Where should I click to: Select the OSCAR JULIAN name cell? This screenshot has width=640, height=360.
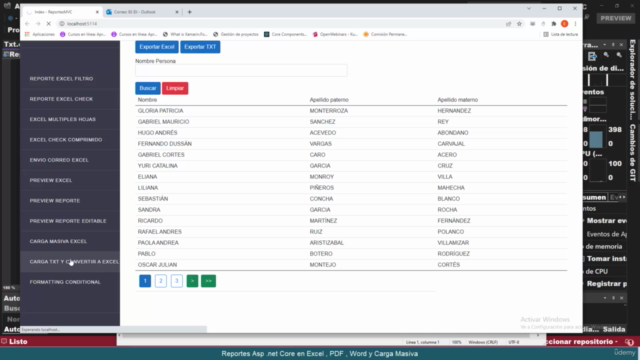coord(157,264)
